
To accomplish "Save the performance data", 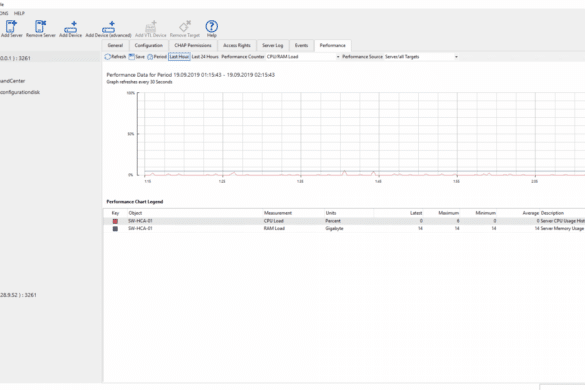I will 137,57.
